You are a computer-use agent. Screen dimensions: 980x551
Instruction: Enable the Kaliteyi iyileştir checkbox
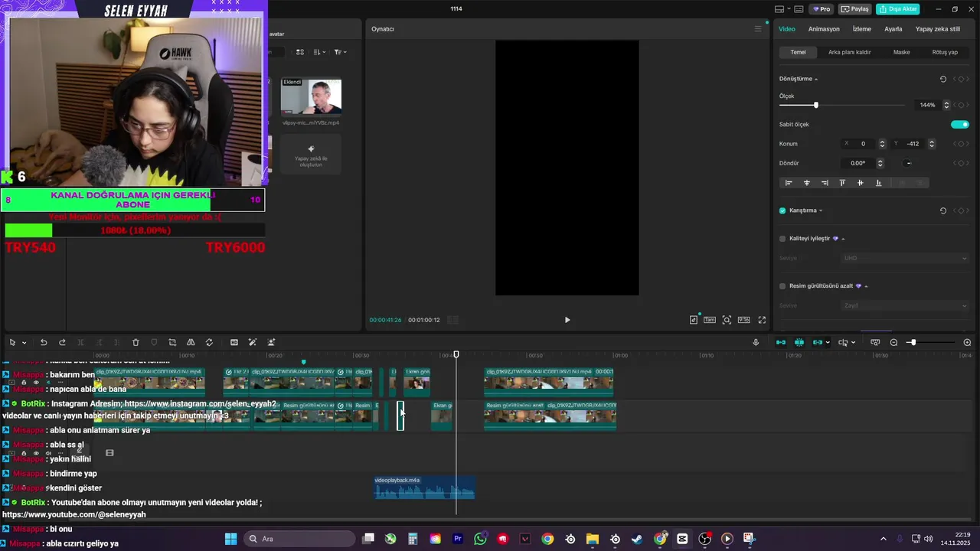click(x=782, y=239)
